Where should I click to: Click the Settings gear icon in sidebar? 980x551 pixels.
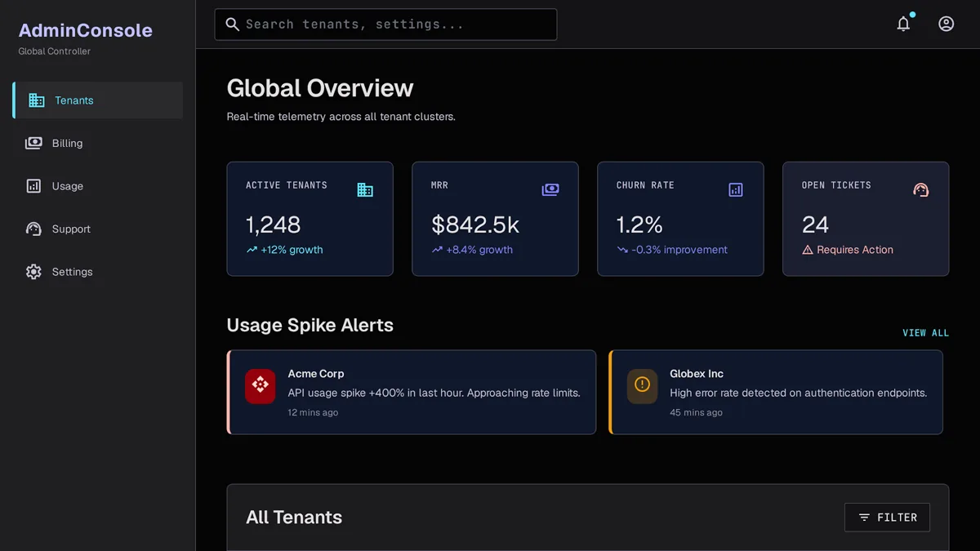pos(33,272)
